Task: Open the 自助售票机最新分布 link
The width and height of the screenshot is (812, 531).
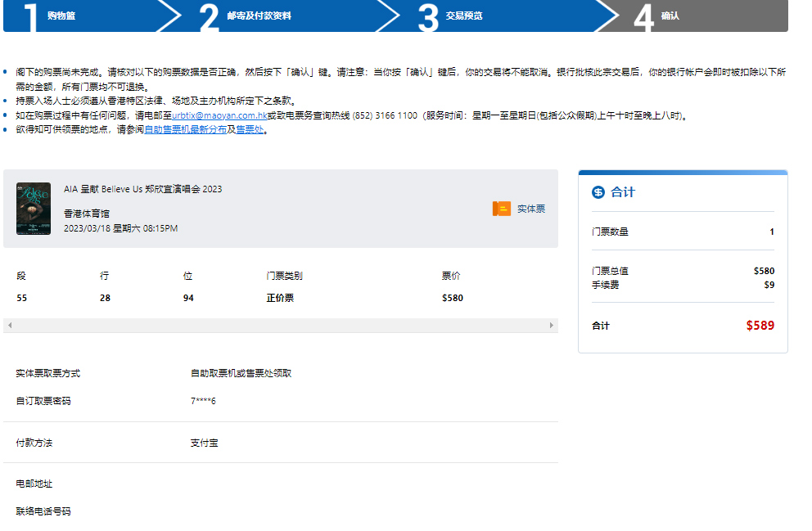Action: tap(187, 130)
